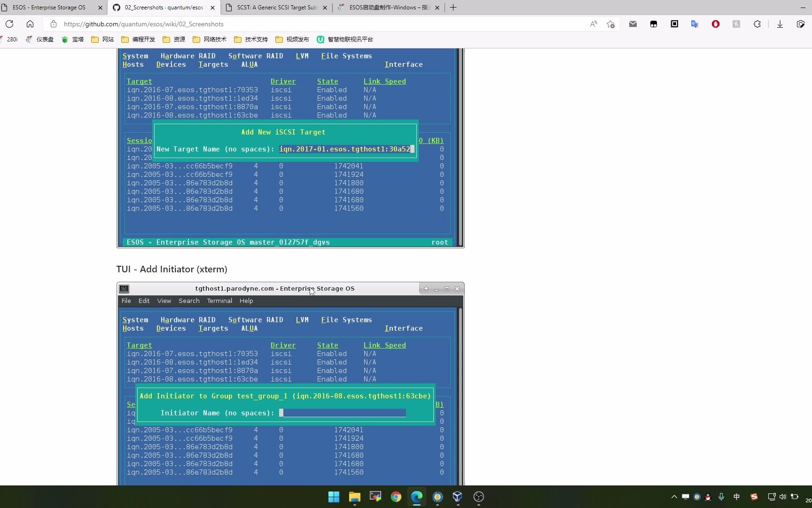
Task: Switch to the SCST Generic SCSI Target tab
Action: pos(277,8)
